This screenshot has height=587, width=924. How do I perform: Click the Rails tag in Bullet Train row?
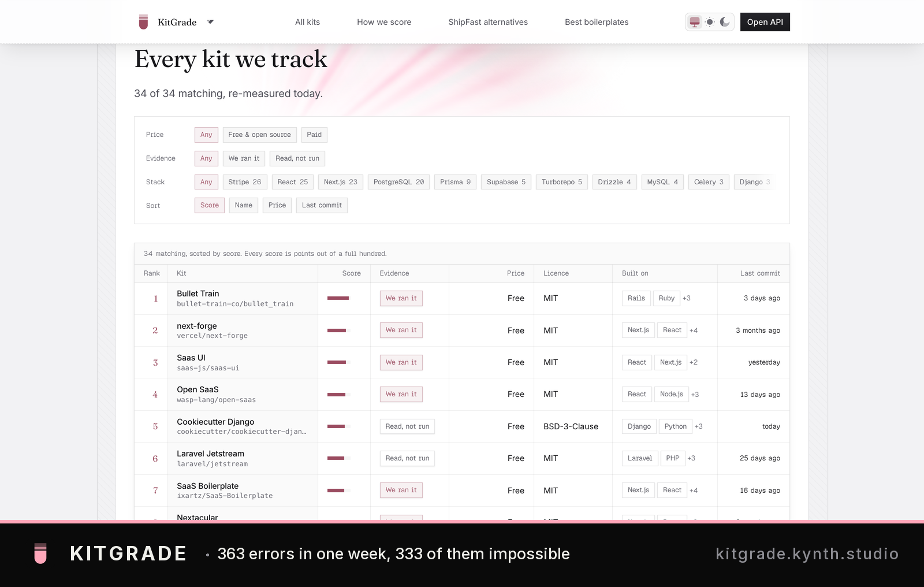pos(636,298)
